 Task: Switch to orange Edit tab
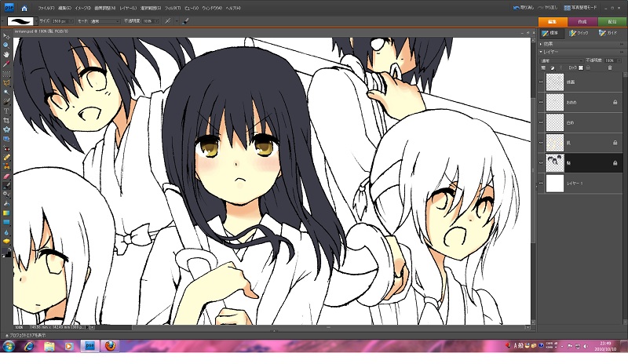(x=553, y=22)
